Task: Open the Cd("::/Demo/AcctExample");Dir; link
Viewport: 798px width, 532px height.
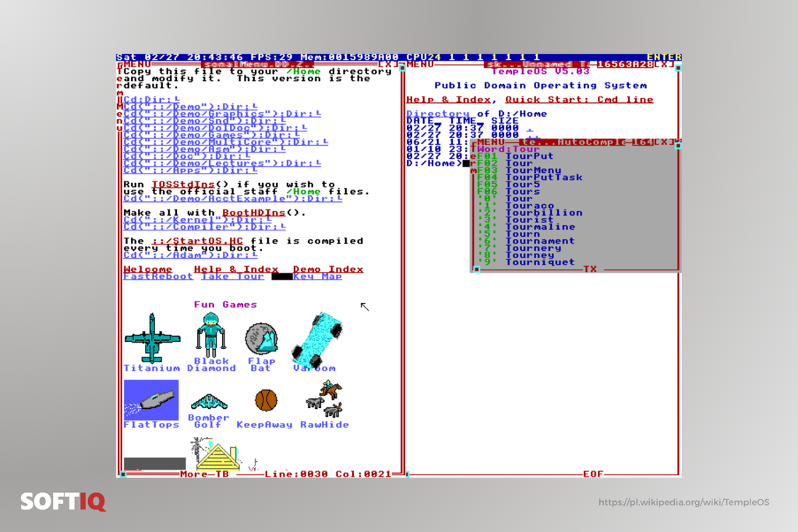Action: pyautogui.click(x=232, y=199)
